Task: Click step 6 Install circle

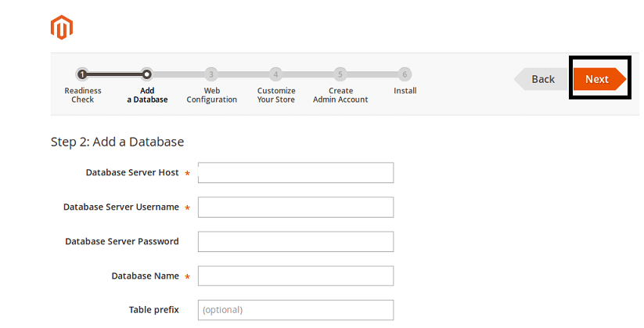Action: pyautogui.click(x=405, y=74)
